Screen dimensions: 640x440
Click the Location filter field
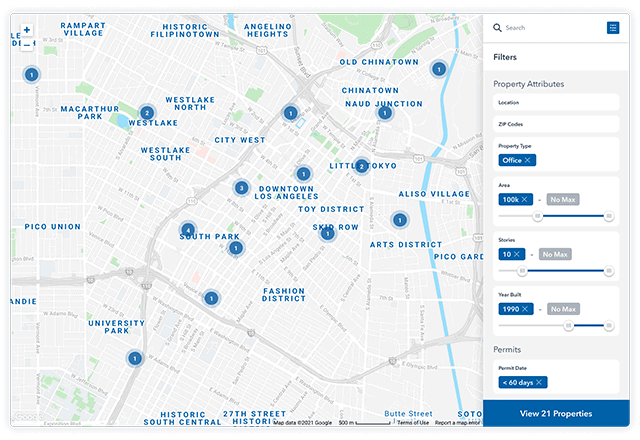(556, 102)
